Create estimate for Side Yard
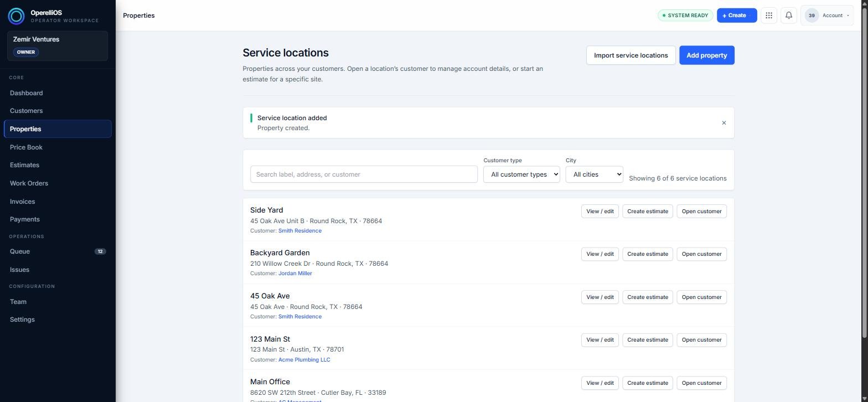 pos(648,212)
